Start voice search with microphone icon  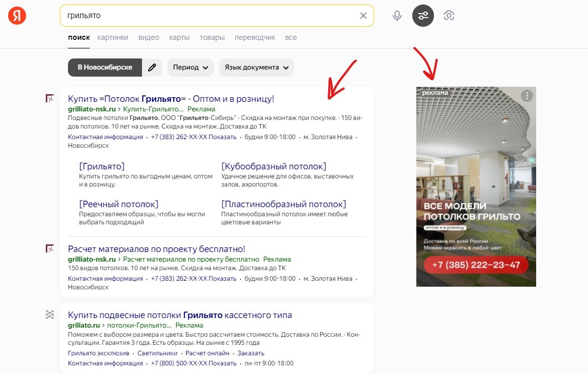pos(397,16)
